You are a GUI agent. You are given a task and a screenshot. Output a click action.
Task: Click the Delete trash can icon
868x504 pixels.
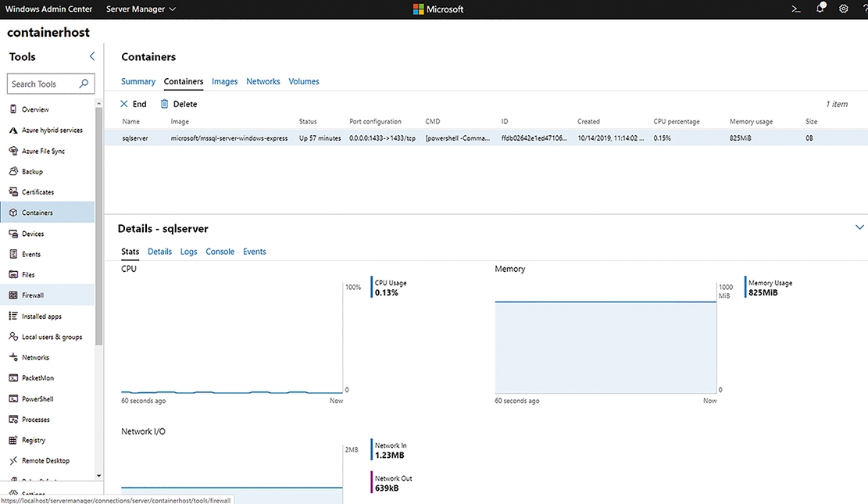[164, 104]
